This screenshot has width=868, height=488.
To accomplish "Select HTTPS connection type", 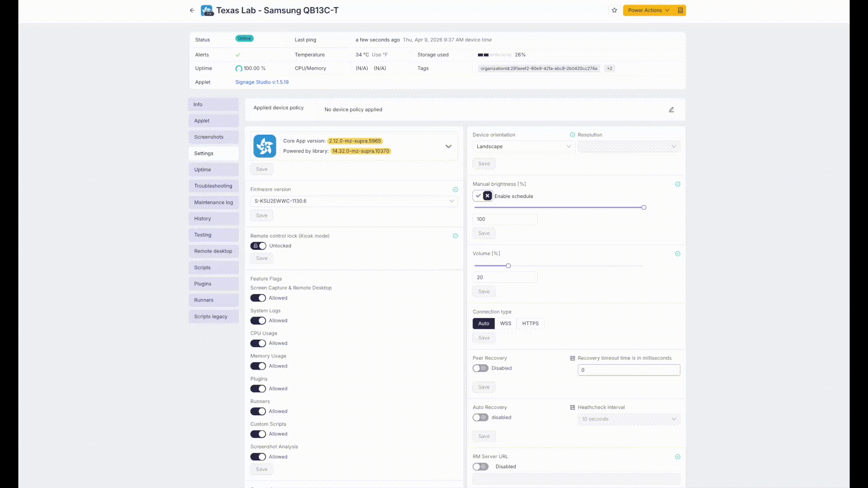I will [x=530, y=324].
